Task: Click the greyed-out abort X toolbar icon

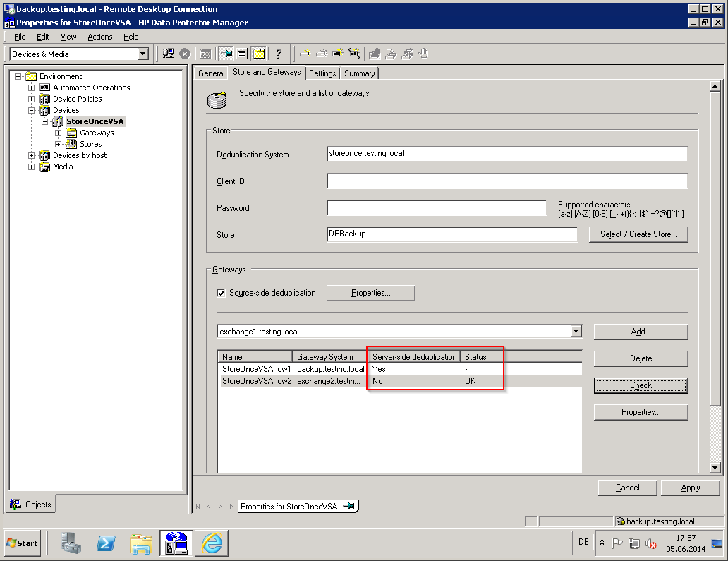Action: coord(185,54)
